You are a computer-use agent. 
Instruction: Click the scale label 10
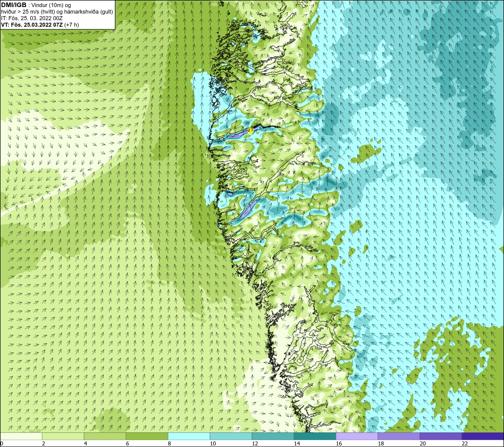click(213, 443)
